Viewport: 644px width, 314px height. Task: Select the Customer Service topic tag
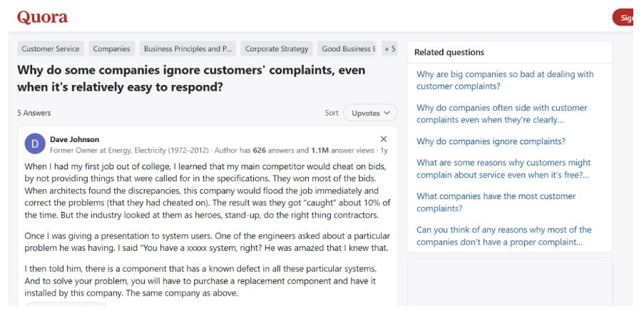coord(51,49)
